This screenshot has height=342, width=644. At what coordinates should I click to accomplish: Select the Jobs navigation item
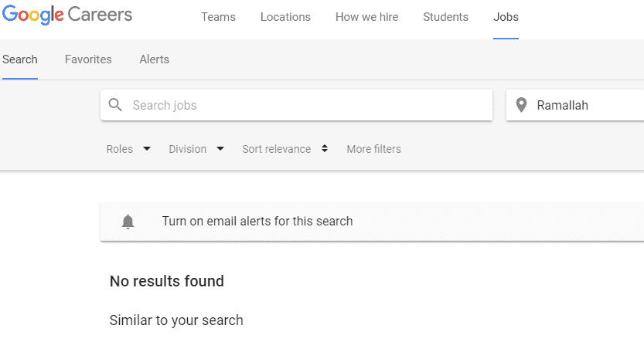(506, 17)
